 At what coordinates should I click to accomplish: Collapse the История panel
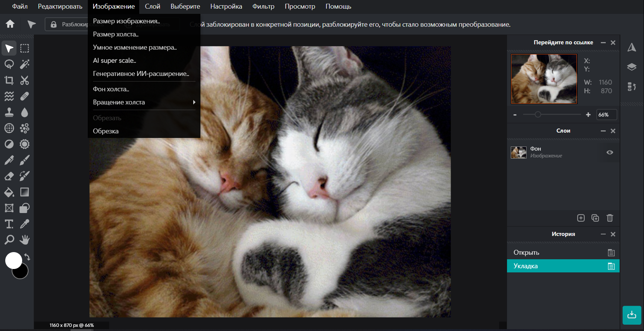click(x=603, y=234)
